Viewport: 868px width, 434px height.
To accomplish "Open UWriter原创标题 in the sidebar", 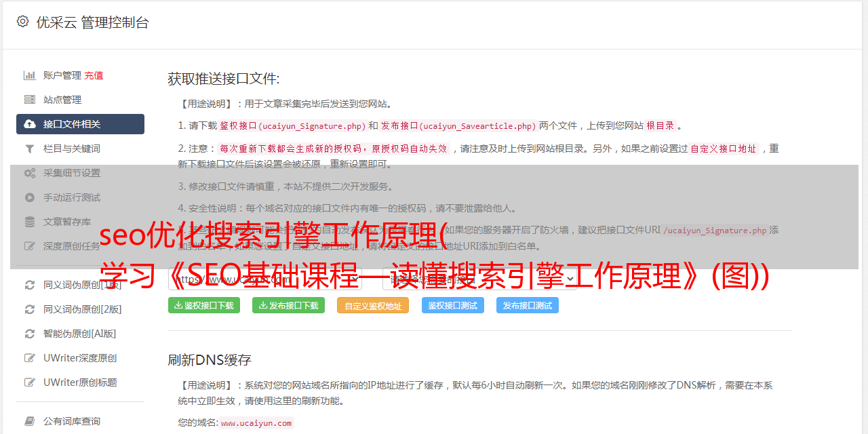I will [x=80, y=382].
